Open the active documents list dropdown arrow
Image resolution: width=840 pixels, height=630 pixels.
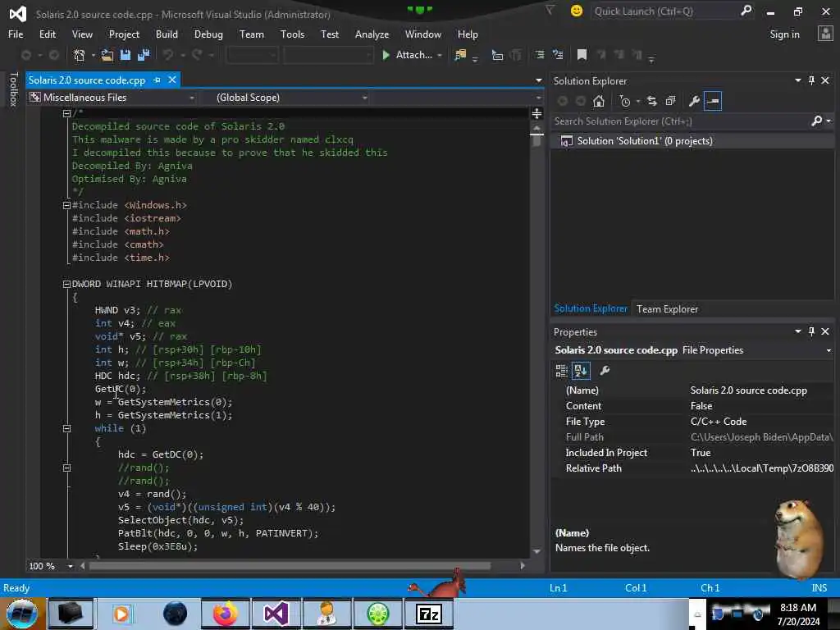tap(538, 80)
